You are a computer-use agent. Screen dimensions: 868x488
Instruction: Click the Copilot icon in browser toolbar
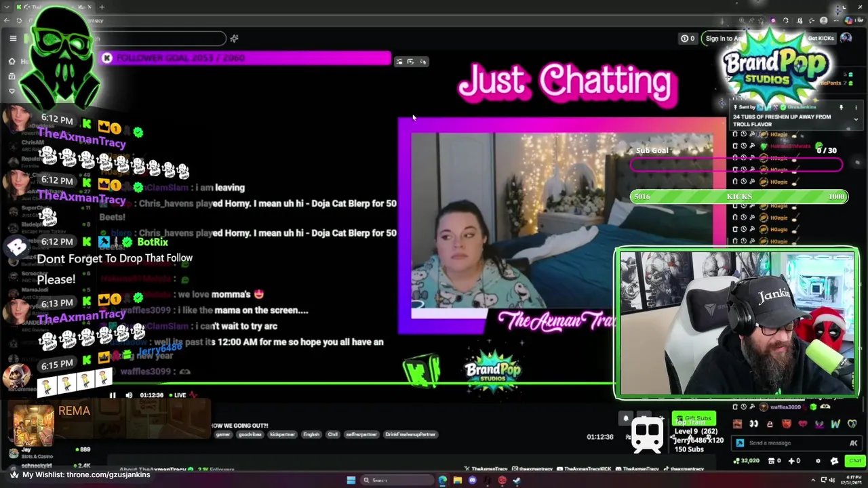[x=848, y=20]
